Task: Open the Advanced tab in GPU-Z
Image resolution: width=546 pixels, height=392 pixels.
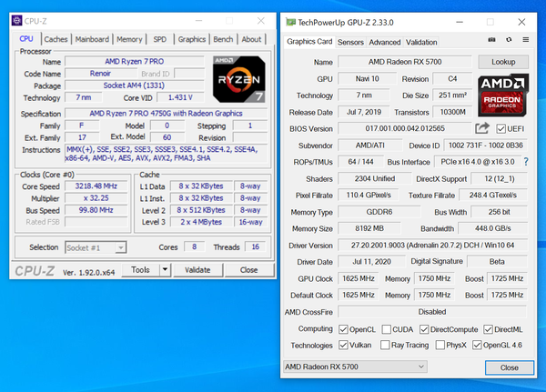Action: 384,42
